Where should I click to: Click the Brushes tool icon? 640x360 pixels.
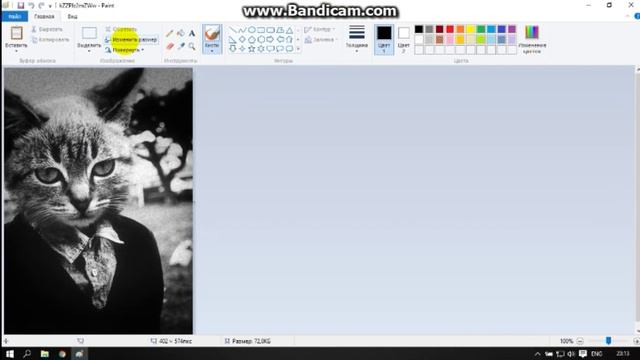(x=212, y=33)
